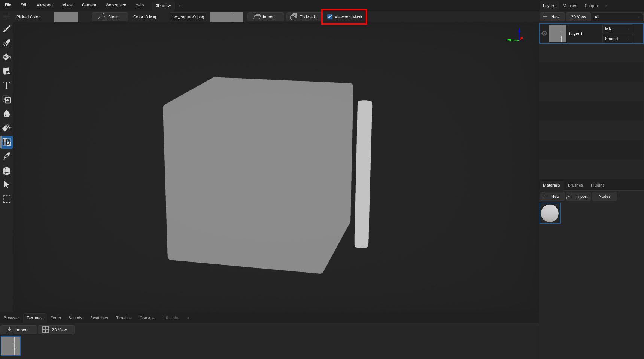Click 2D View in the Layers panel

578,17
